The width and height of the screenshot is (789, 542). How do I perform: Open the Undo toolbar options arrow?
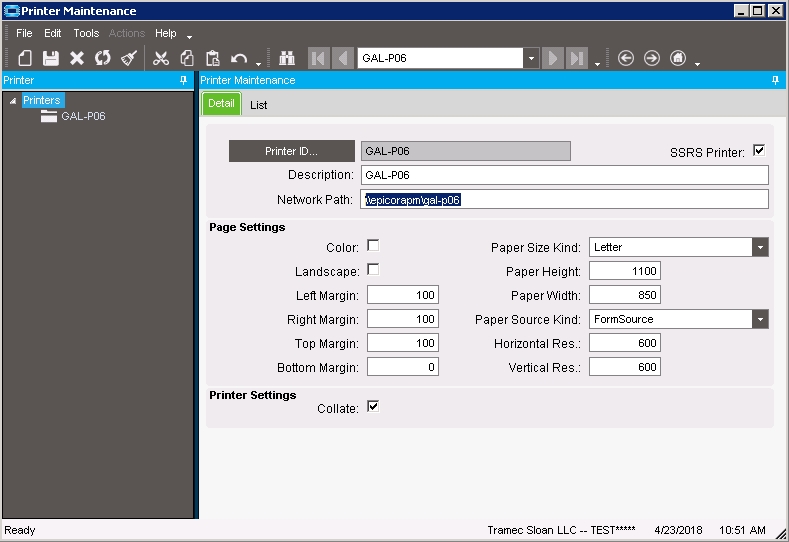[258, 64]
